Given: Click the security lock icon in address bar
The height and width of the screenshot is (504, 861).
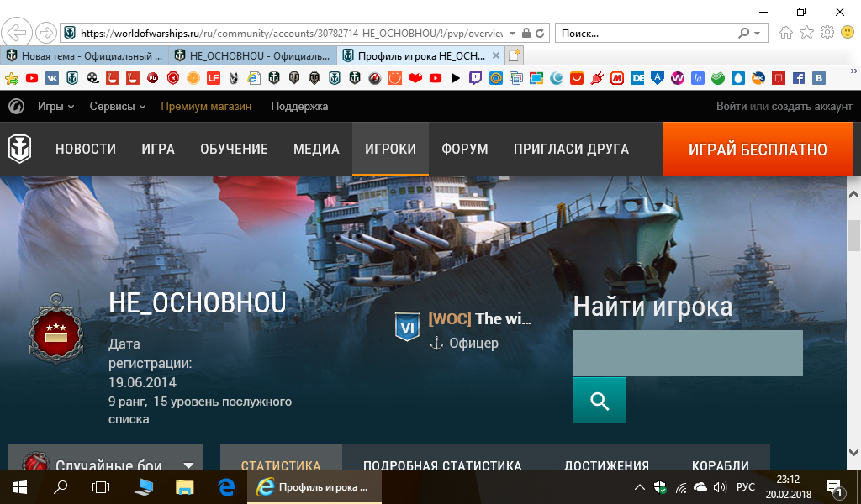Looking at the screenshot, I should (x=526, y=33).
